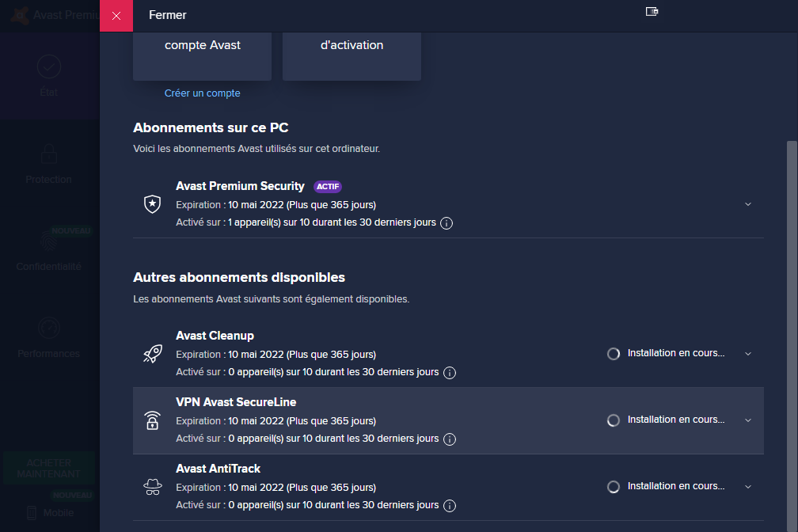Expand the VPN Avast SecureLine subscription row
This screenshot has width=798, height=532.
tap(747, 420)
